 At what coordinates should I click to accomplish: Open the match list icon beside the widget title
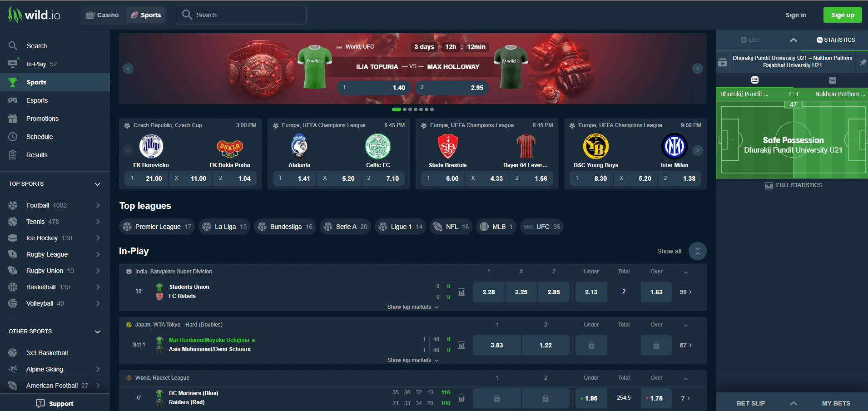tap(723, 62)
